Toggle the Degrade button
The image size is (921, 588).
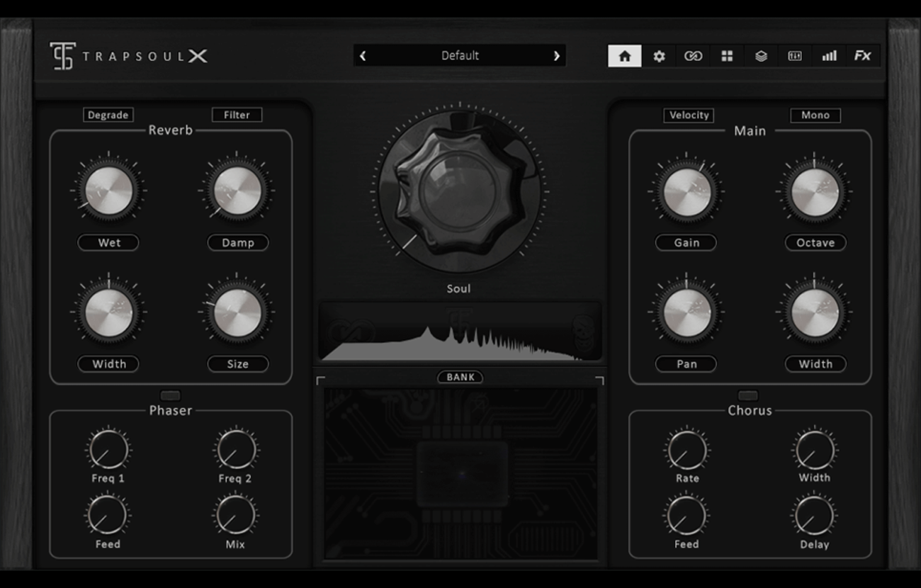pyautogui.click(x=108, y=115)
